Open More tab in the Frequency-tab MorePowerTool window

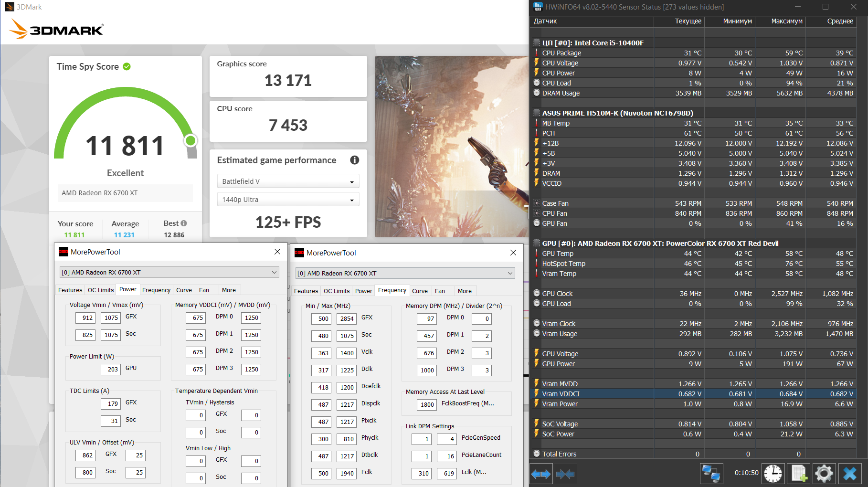[x=465, y=291]
